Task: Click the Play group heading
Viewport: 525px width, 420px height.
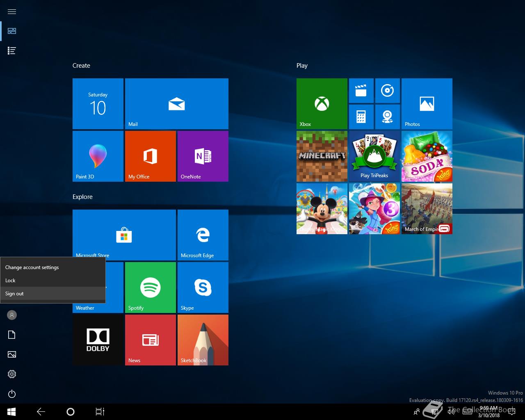Action: (x=302, y=66)
